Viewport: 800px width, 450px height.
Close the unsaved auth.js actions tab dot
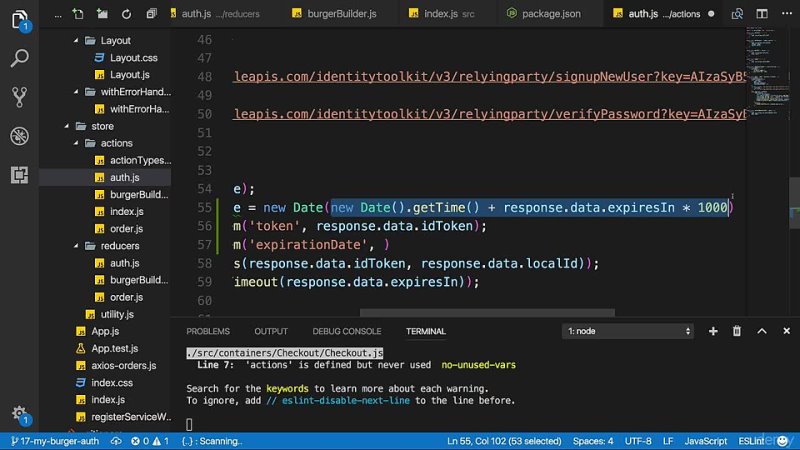(x=711, y=14)
